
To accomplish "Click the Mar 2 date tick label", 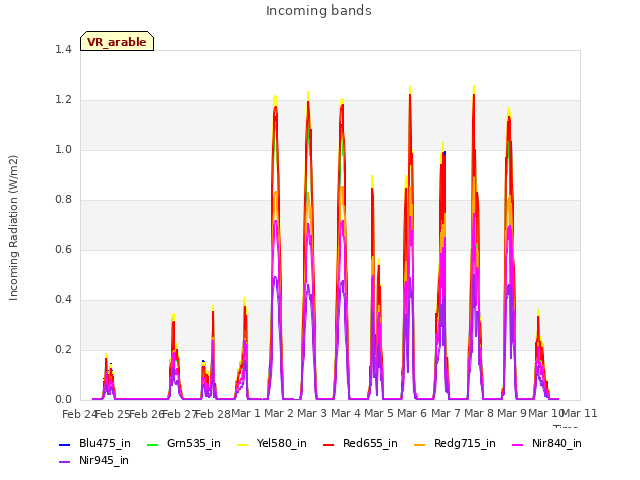I will click(279, 413).
